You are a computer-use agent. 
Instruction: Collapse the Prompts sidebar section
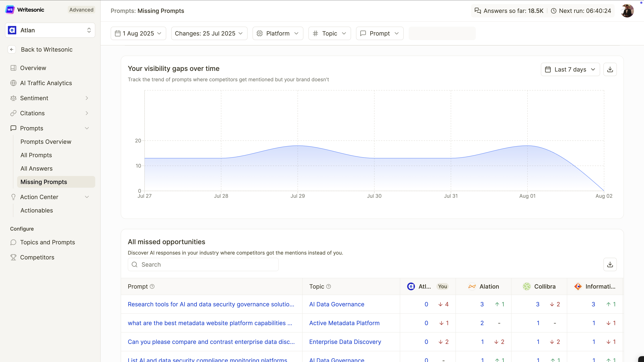pos(87,128)
